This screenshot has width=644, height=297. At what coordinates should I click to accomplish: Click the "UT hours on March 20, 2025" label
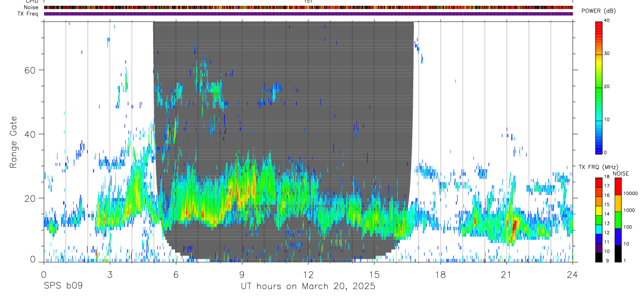308,287
